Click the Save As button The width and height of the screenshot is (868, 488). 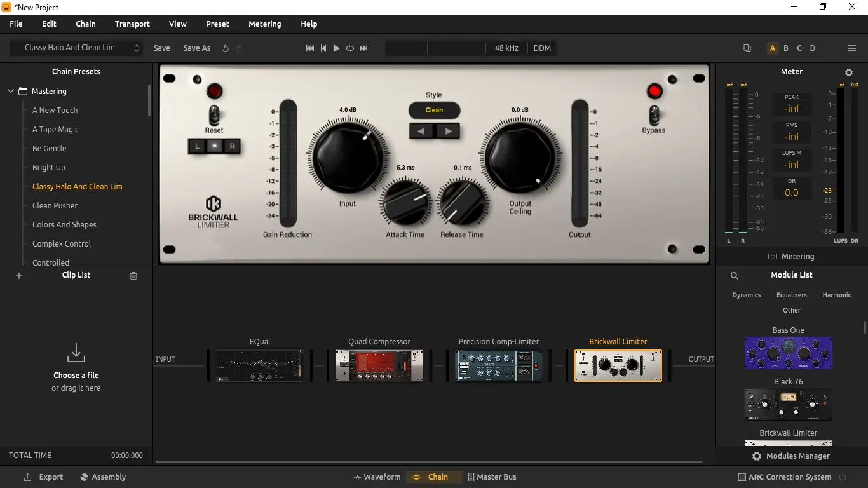point(196,48)
